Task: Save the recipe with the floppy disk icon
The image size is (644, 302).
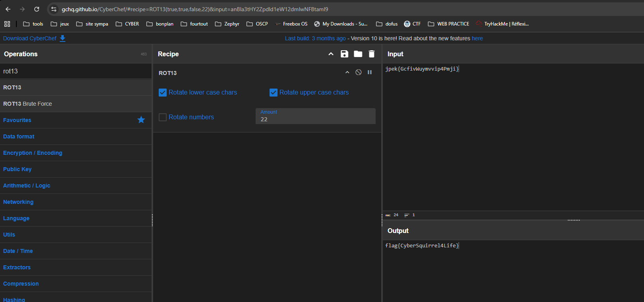Action: point(345,54)
